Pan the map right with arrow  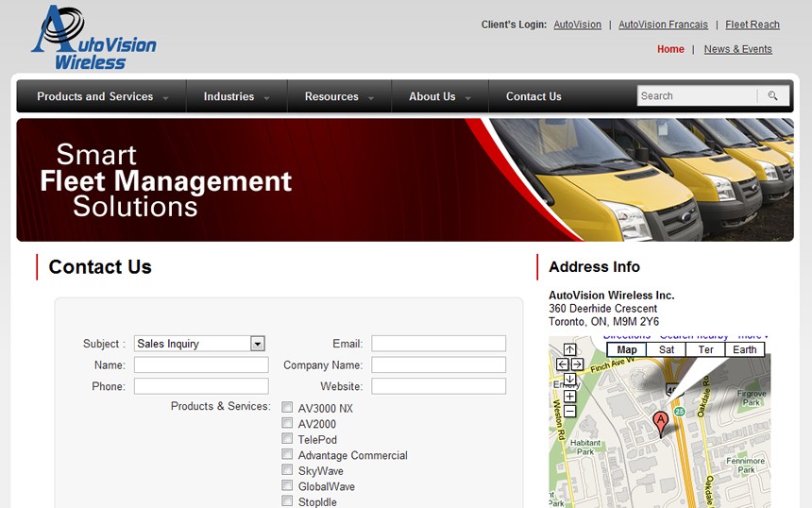(577, 364)
